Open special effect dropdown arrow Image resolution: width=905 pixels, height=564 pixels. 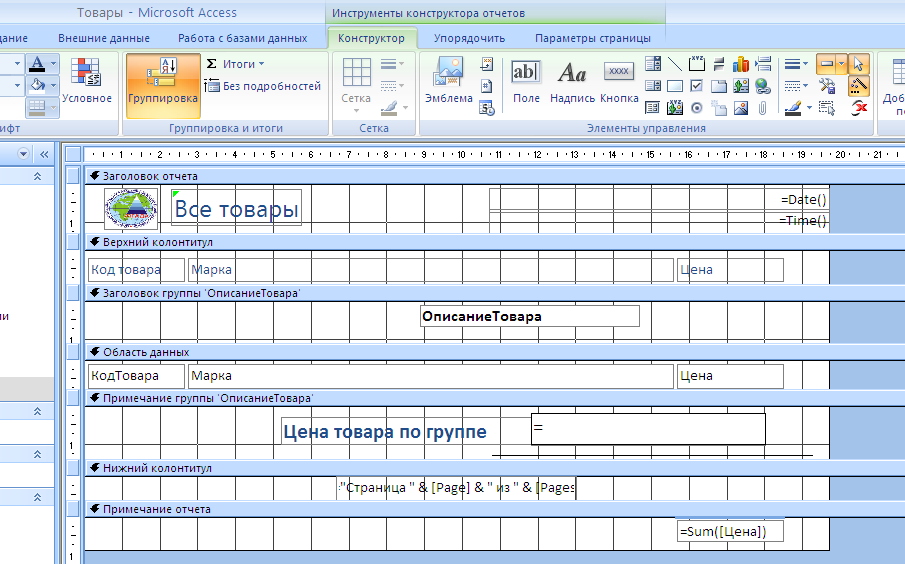pyautogui.click(x=842, y=64)
